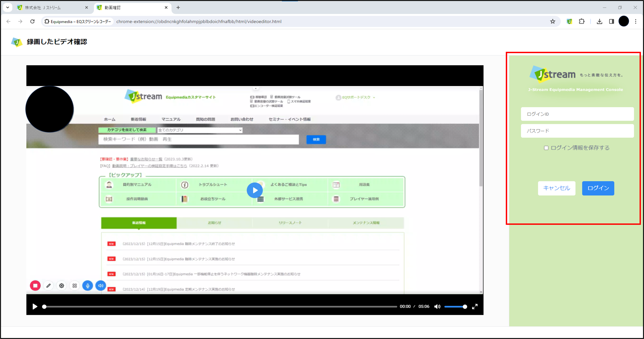The height and width of the screenshot is (339, 644).
Task: Click 既知の問題 in the recorded site menu
Action: (205, 119)
